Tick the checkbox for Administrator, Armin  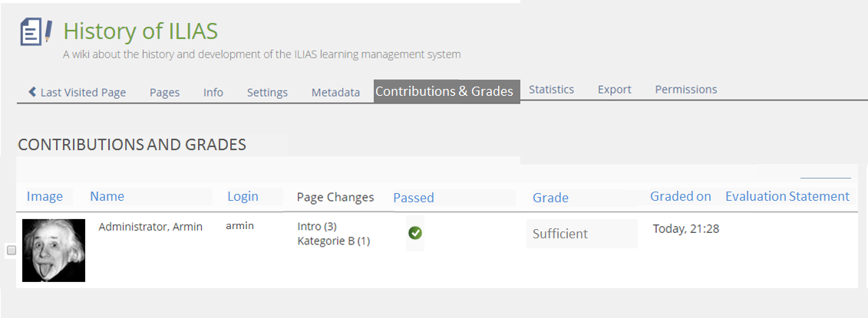12,250
